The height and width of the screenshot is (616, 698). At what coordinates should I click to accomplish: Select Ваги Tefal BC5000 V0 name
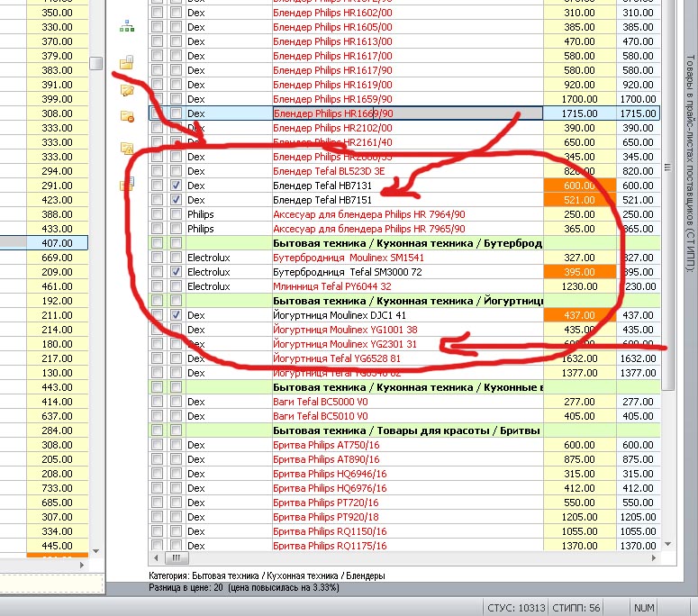click(x=321, y=402)
